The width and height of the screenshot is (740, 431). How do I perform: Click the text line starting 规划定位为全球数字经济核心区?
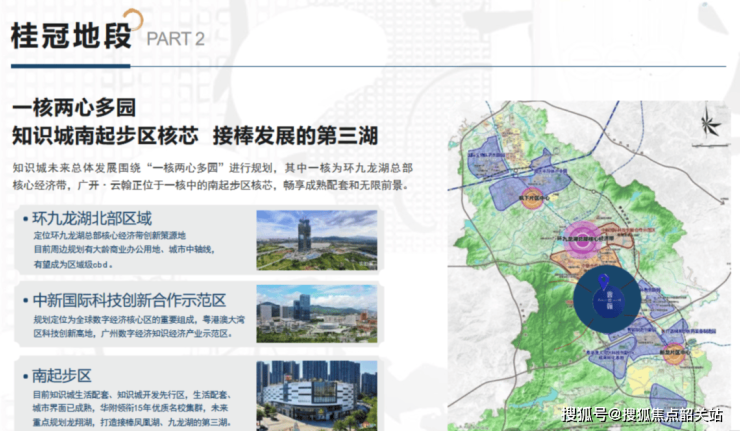tap(139, 320)
